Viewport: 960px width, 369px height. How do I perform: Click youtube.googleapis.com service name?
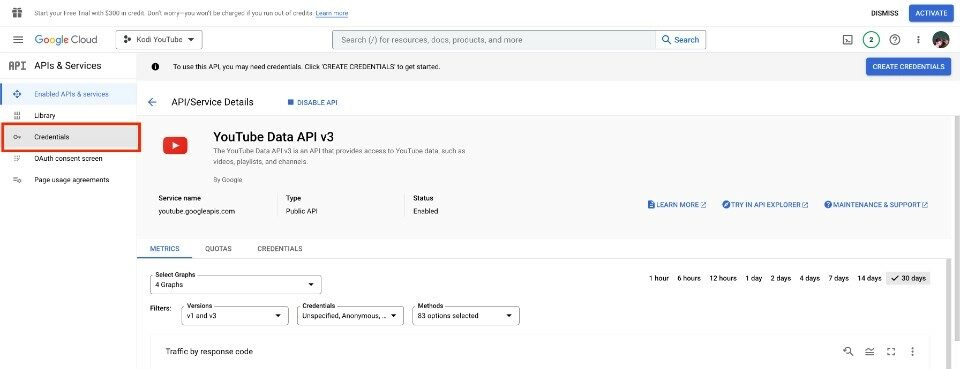(197, 211)
